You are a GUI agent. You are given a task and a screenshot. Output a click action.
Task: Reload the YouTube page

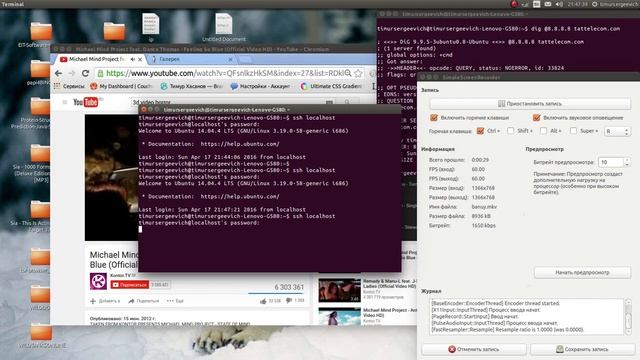coord(85,73)
